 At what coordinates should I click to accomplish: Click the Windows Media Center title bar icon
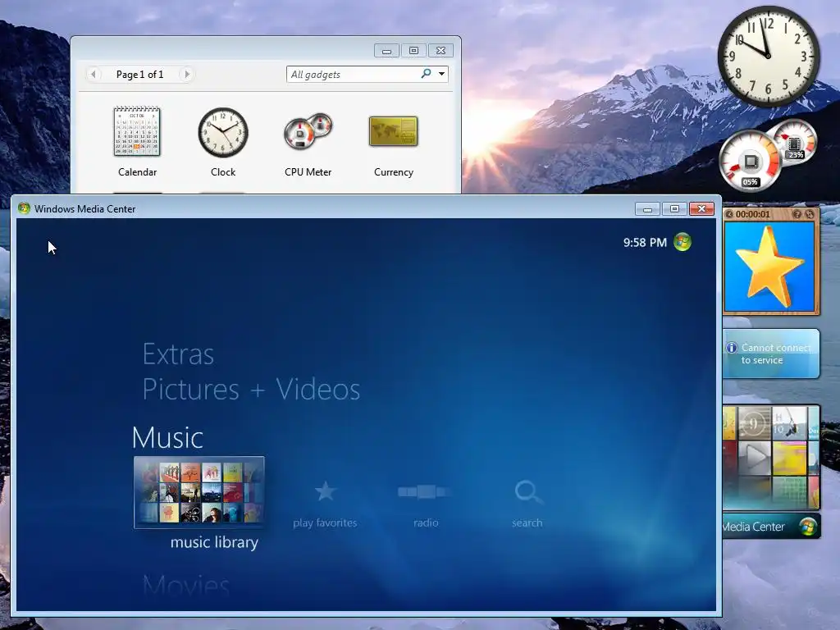pos(24,208)
